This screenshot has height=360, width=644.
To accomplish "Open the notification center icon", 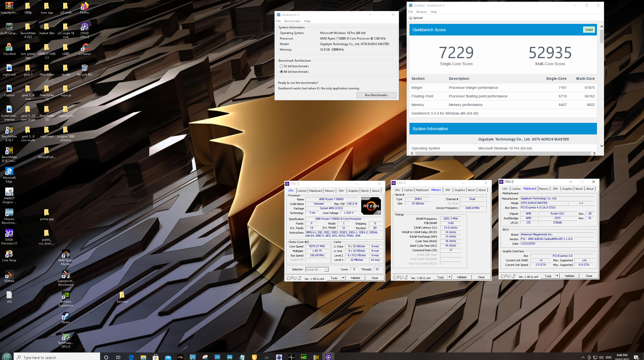I will point(636,357).
